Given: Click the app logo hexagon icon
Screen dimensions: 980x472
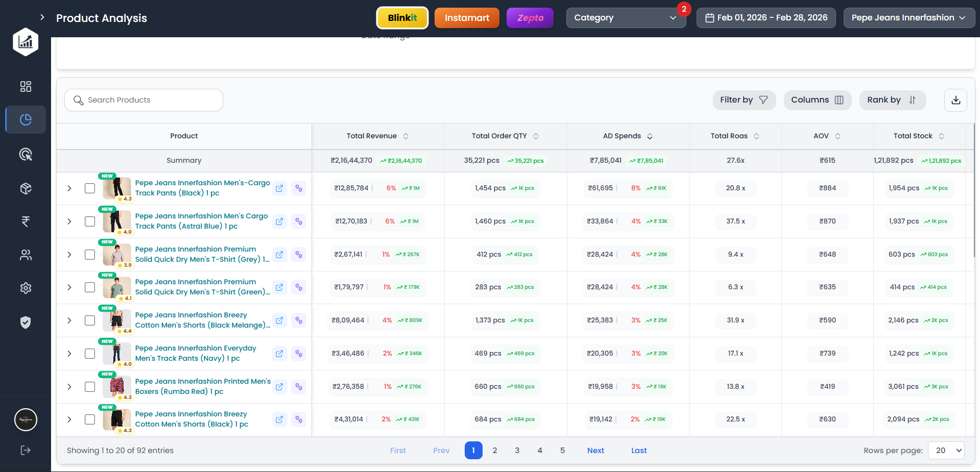Looking at the screenshot, I should (26, 42).
